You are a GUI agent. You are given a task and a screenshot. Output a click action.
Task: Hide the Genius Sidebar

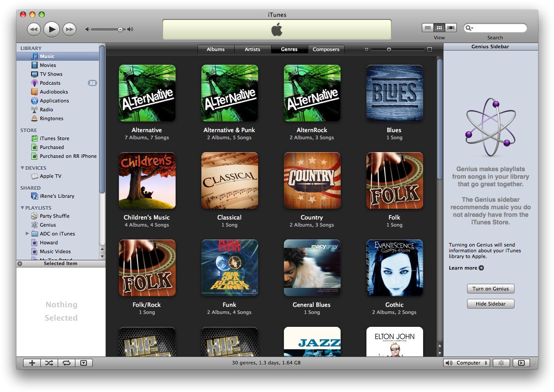pos(491,304)
